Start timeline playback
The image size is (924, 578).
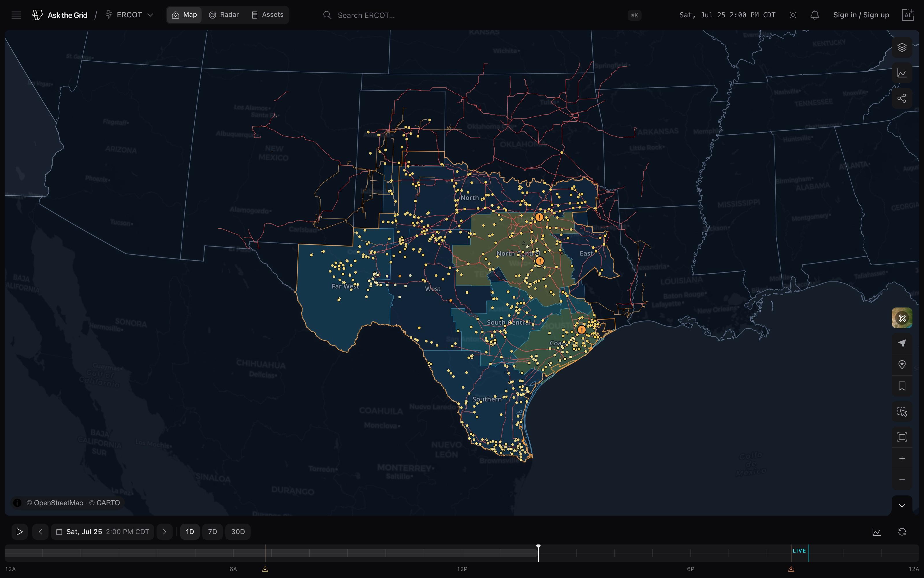click(19, 532)
